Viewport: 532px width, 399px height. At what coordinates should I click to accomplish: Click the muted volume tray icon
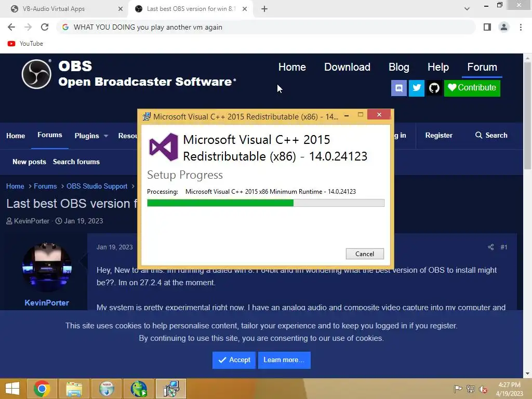point(483,389)
